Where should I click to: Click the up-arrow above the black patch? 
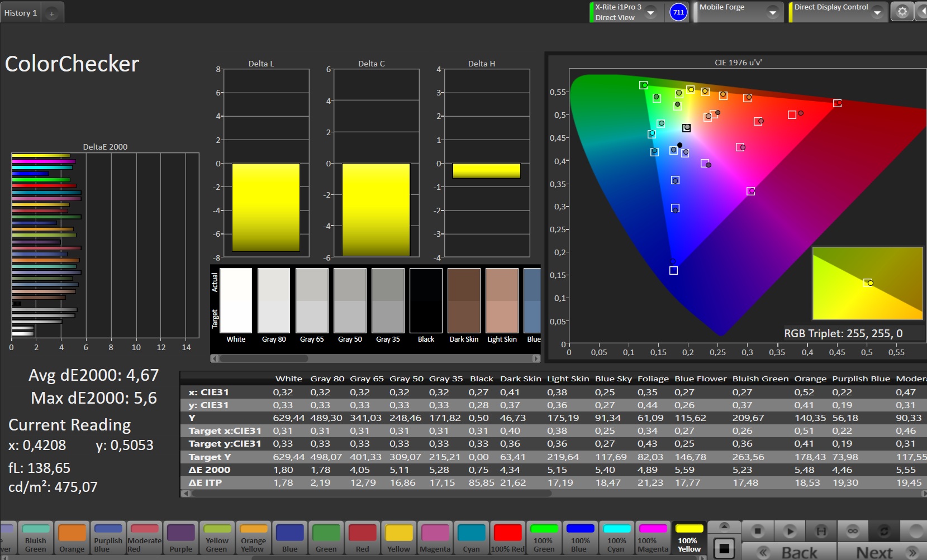(x=724, y=526)
